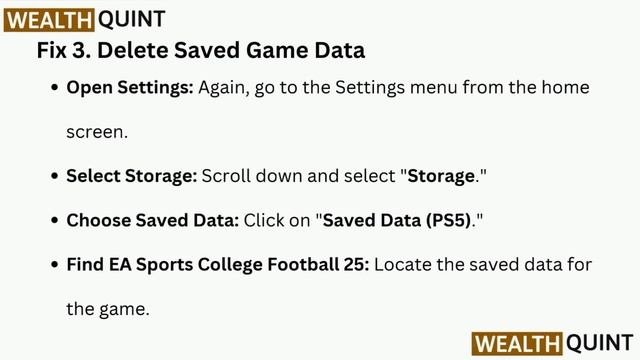Click the bottom-right WEALTH QUINT watermark logo

(553, 343)
